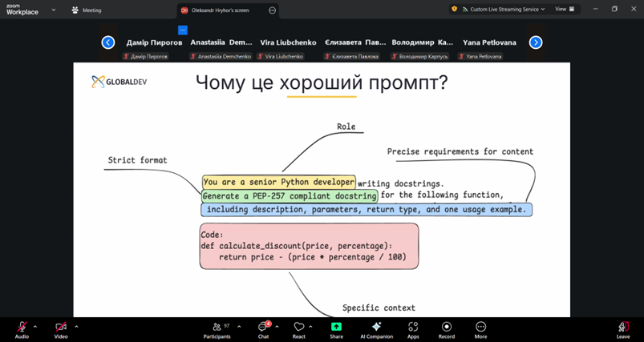Open the Chat panel

coord(263,328)
